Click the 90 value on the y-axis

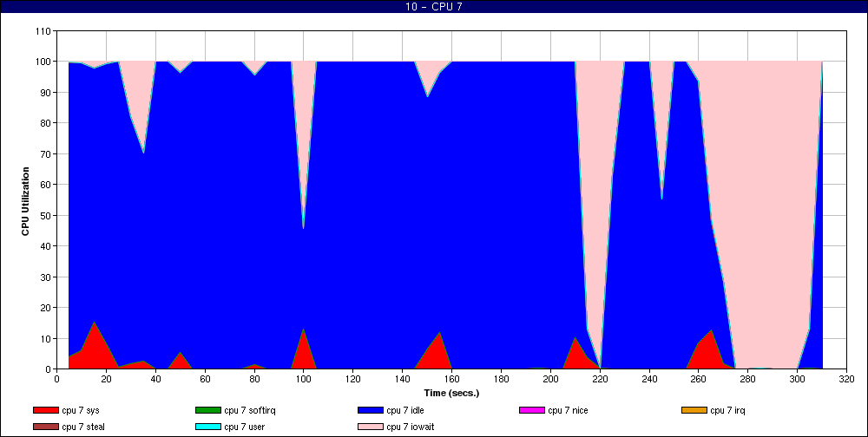click(47, 93)
